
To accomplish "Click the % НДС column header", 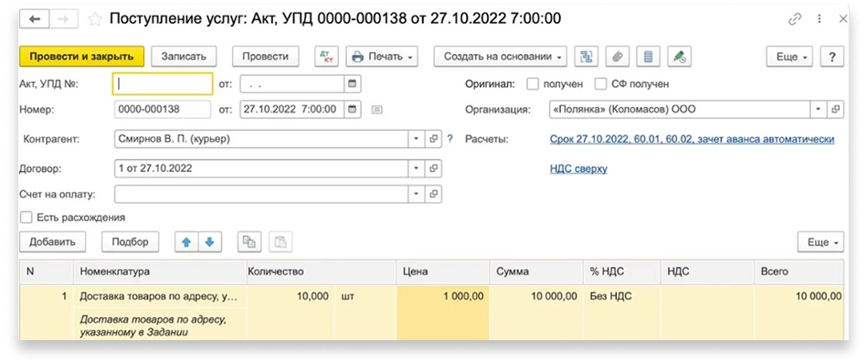I will click(622, 272).
